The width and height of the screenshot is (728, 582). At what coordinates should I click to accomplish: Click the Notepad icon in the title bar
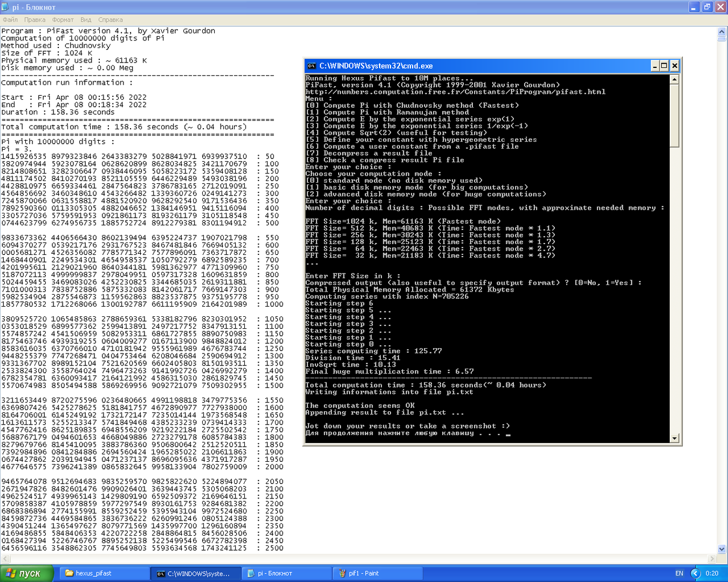click(x=5, y=7)
